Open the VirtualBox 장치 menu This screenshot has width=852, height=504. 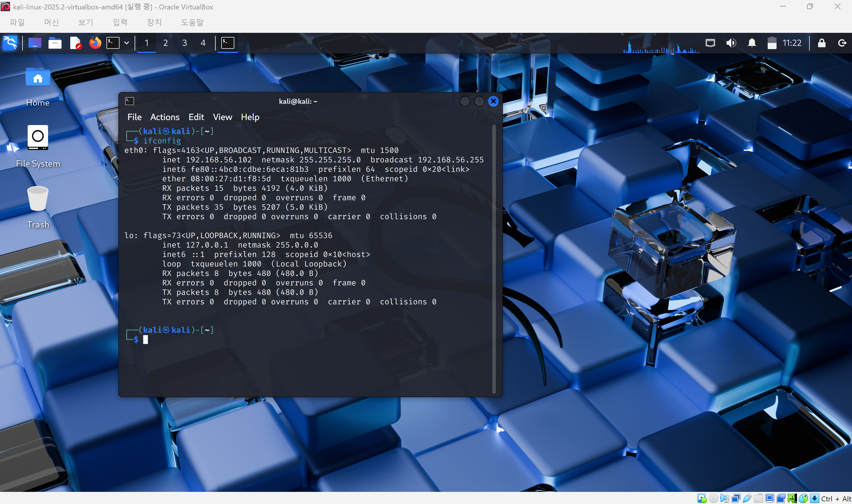(x=154, y=22)
